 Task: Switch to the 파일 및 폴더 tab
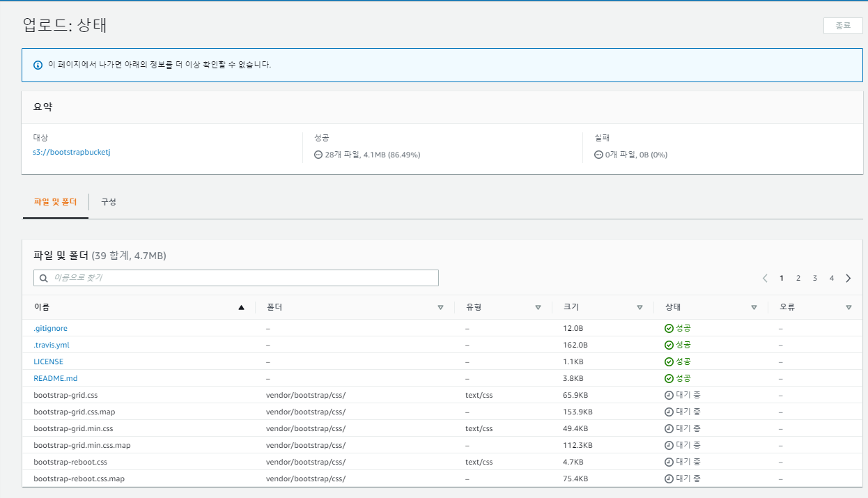[x=56, y=202]
